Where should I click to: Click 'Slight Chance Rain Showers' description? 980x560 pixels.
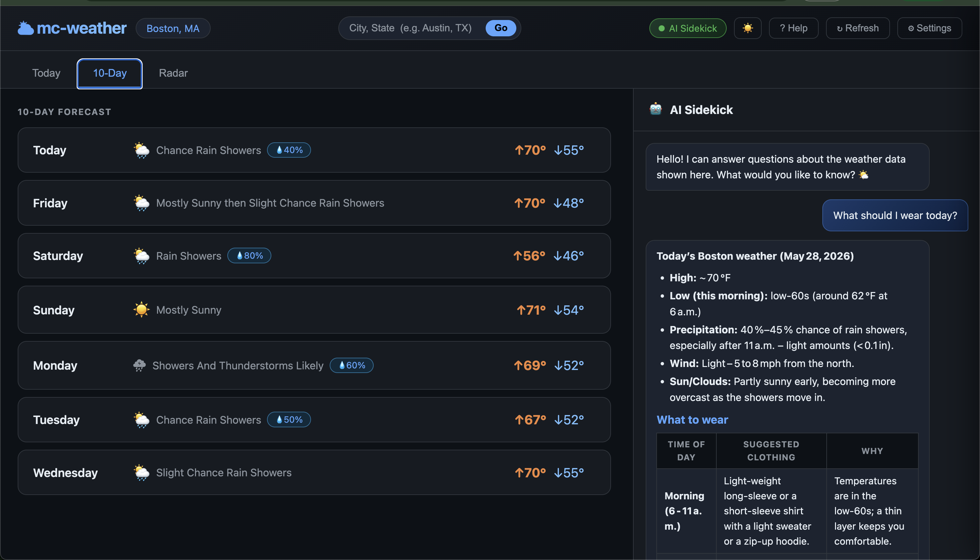coord(223,473)
